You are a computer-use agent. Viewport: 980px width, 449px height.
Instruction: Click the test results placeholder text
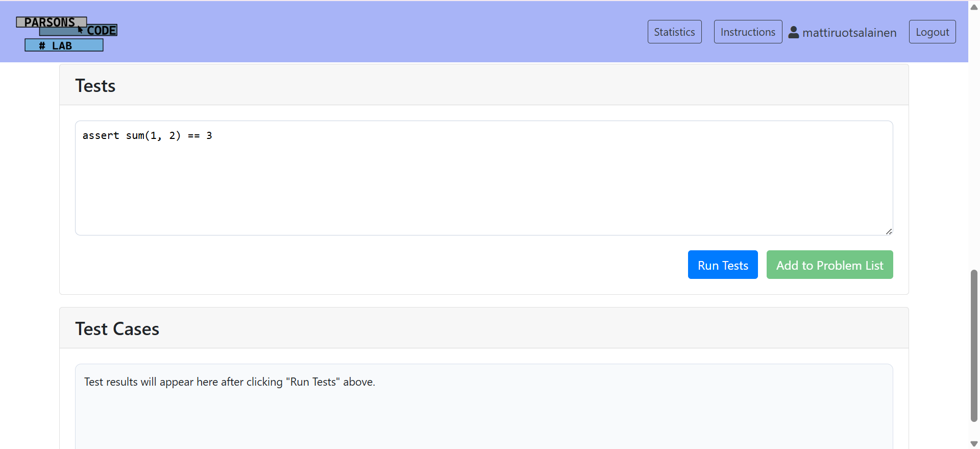230,382
